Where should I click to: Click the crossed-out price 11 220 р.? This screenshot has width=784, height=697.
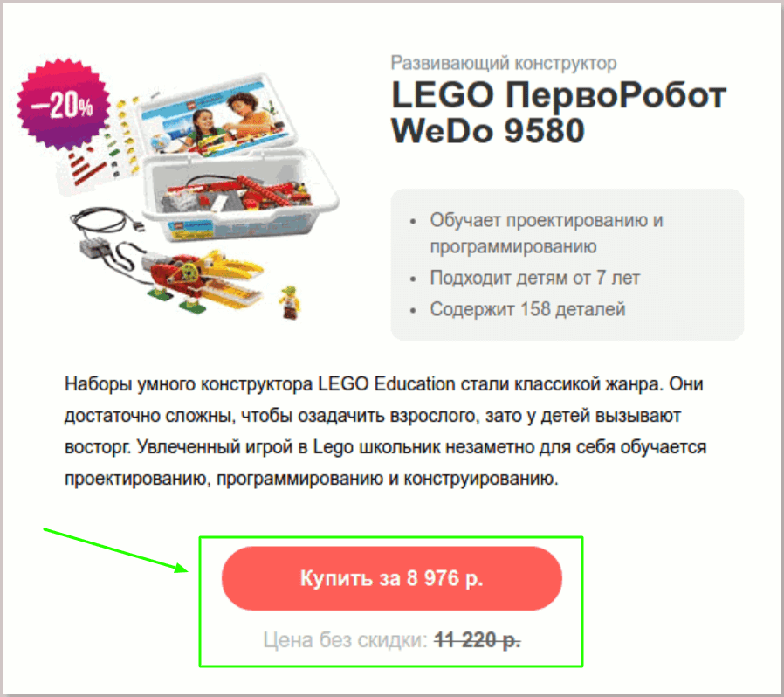pos(478,639)
